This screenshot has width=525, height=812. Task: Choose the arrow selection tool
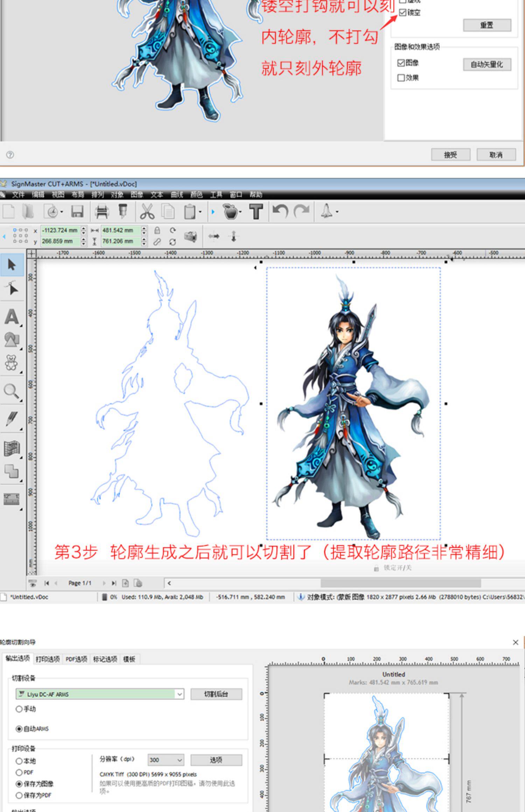pyautogui.click(x=12, y=265)
